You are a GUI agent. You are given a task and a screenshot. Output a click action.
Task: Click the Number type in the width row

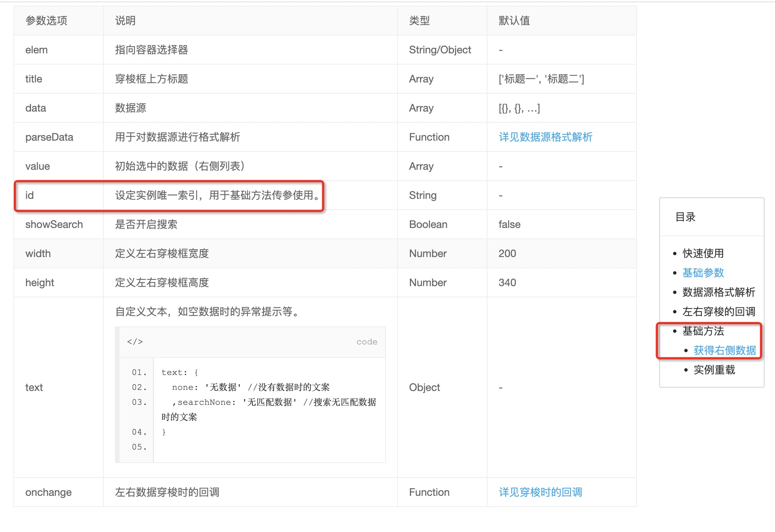click(x=428, y=253)
